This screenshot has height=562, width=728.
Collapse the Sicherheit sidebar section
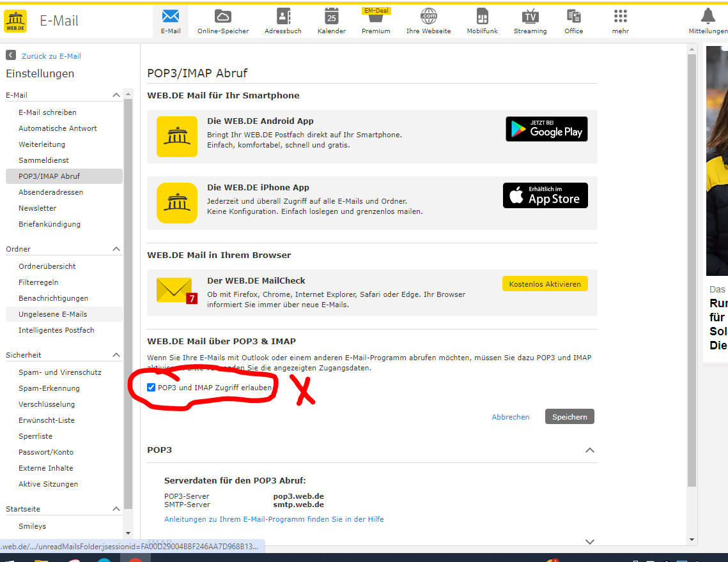coord(116,355)
